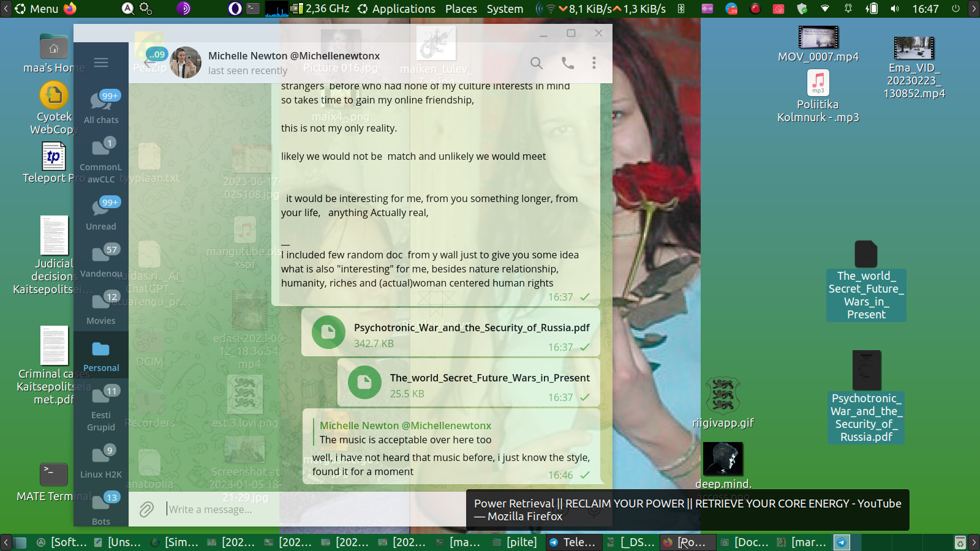
Task: Start a voice call with Michelle Newton
Action: (x=568, y=62)
